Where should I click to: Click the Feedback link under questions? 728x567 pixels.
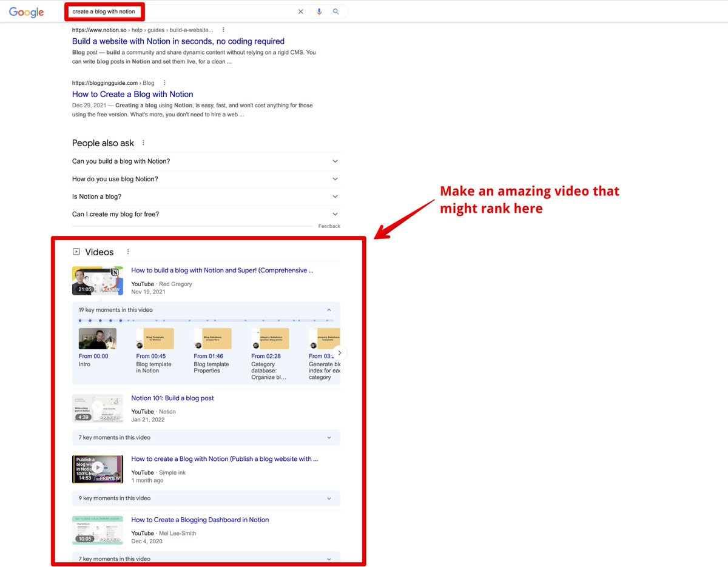click(329, 226)
